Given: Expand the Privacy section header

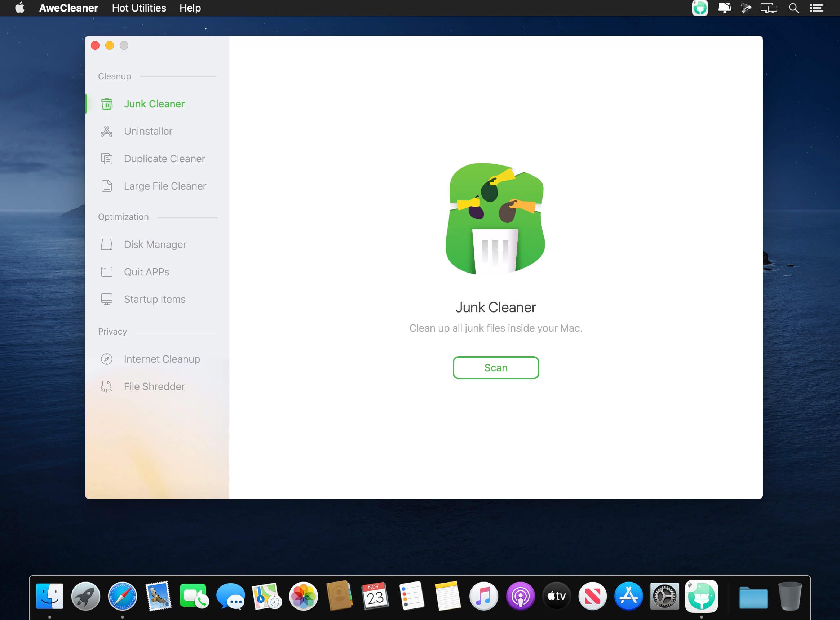Looking at the screenshot, I should point(113,331).
